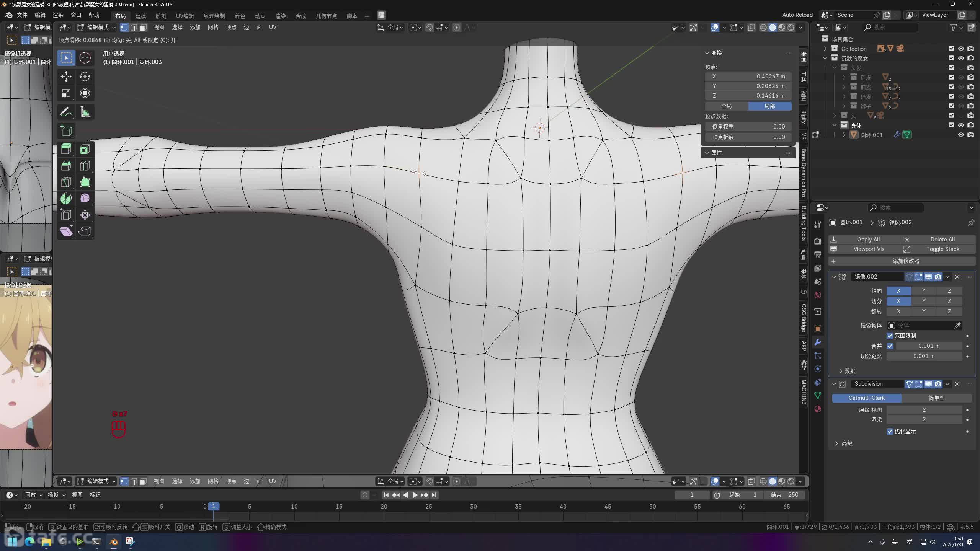The height and width of the screenshot is (551, 980).
Task: Toggle the 范围限制 clipping checkbox
Action: tap(890, 336)
